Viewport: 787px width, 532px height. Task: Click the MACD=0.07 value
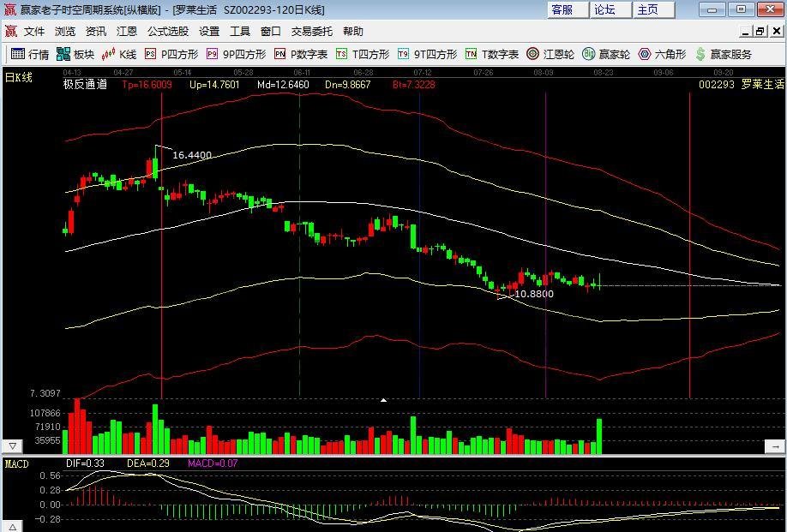point(213,463)
